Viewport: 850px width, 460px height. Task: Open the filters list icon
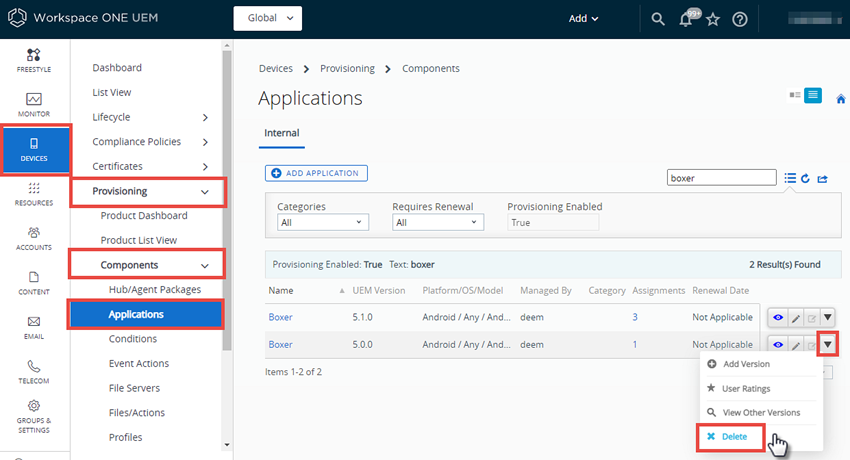pos(790,178)
